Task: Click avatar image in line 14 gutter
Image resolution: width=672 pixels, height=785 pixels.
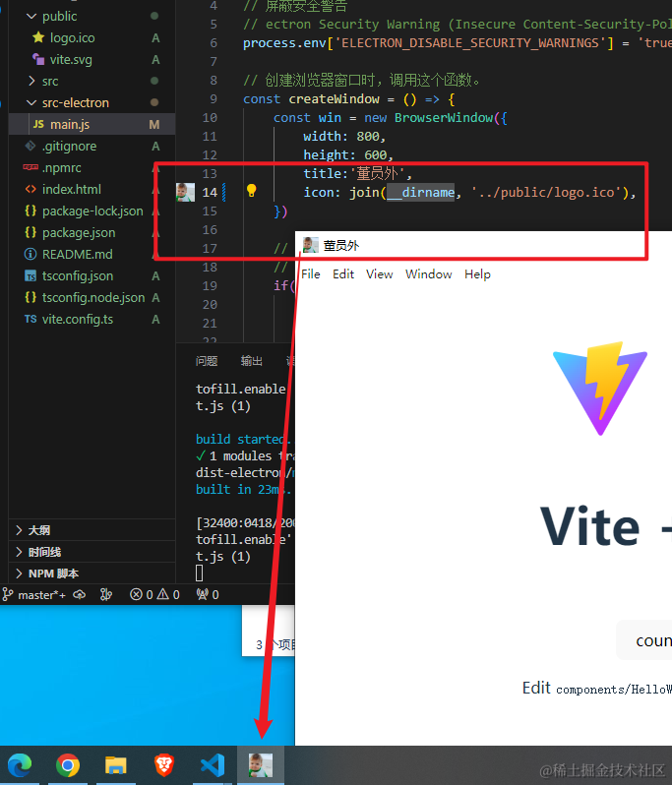Action: [185, 192]
